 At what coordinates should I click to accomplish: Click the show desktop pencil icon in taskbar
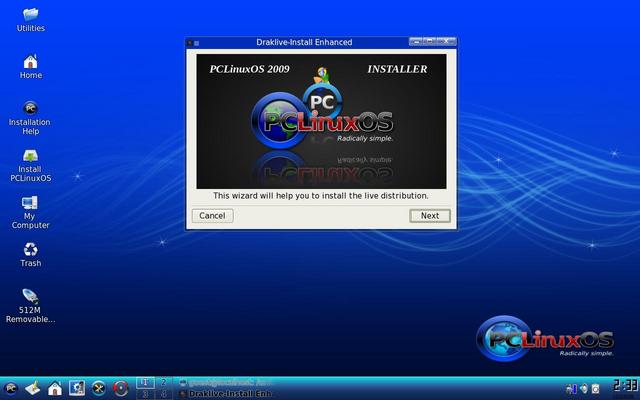click(x=33, y=388)
